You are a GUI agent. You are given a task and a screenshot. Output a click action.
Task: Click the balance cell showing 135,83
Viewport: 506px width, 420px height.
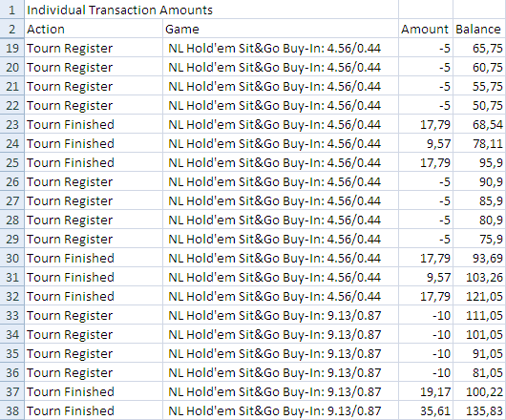tap(479, 410)
